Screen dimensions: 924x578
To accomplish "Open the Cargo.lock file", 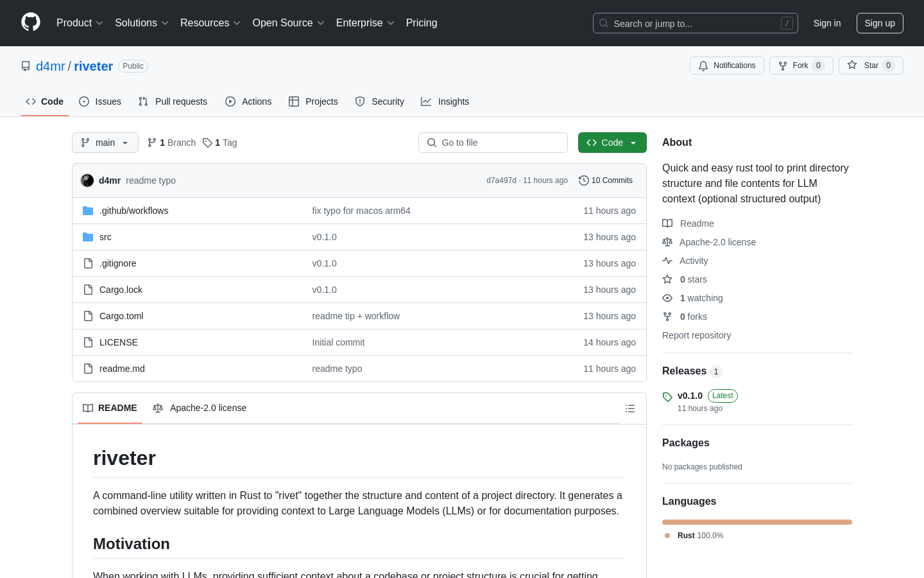I will pyautogui.click(x=121, y=290).
